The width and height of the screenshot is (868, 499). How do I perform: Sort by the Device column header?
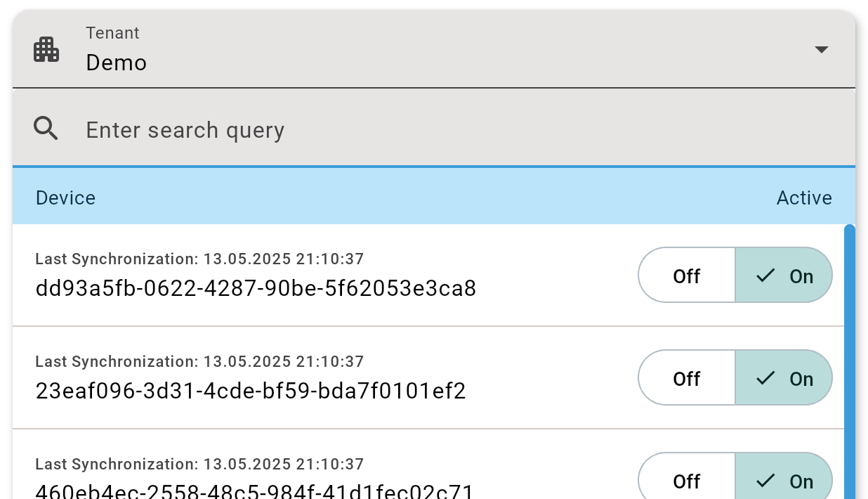click(x=66, y=198)
